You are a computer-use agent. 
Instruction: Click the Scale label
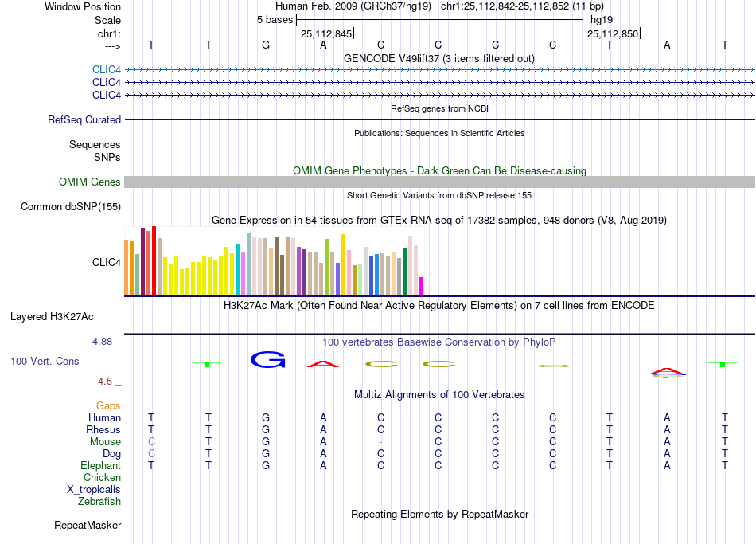point(107,20)
